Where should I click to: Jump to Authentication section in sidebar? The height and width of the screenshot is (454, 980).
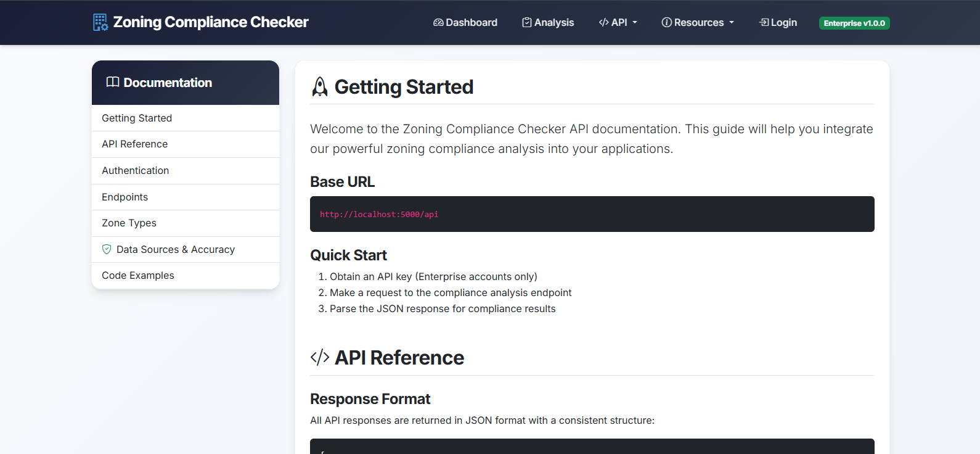click(186, 171)
